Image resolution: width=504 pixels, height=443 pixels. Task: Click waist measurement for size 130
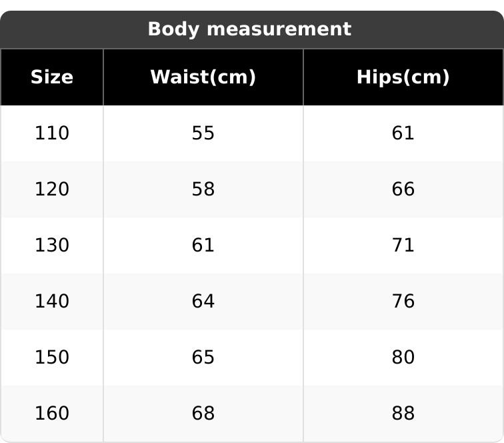(x=203, y=246)
